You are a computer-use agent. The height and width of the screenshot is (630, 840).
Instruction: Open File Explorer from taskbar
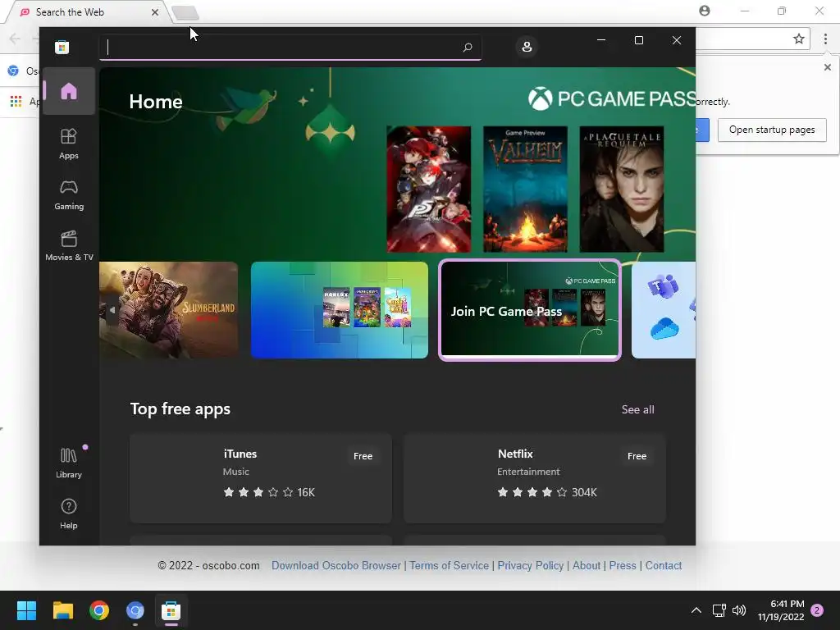pos(62,610)
